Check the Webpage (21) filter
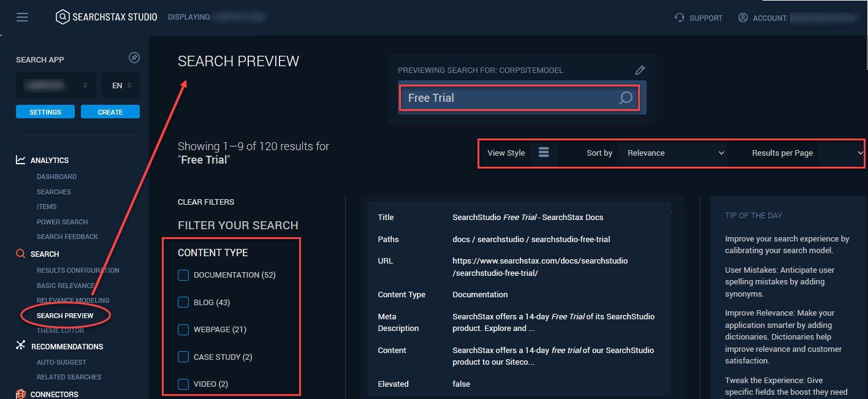This screenshot has width=868, height=399. point(183,330)
